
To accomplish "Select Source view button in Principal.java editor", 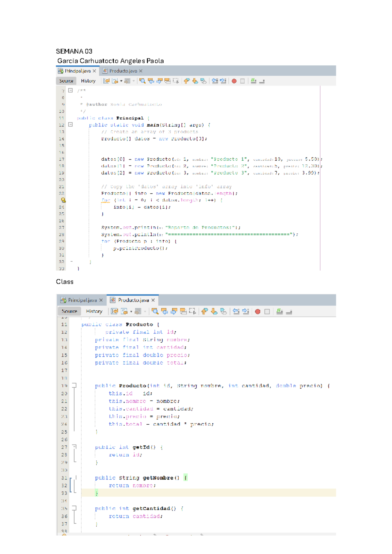I will (66, 81).
